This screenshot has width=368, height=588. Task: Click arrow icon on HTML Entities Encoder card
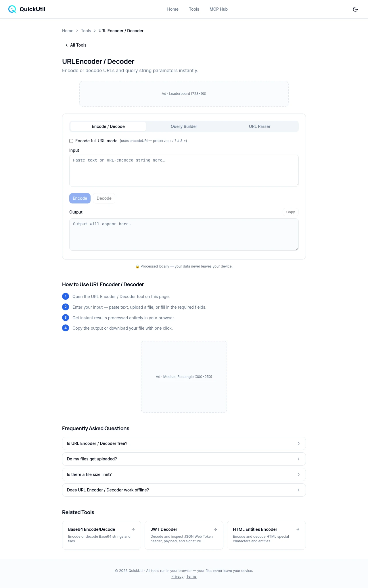pyautogui.click(x=298, y=529)
